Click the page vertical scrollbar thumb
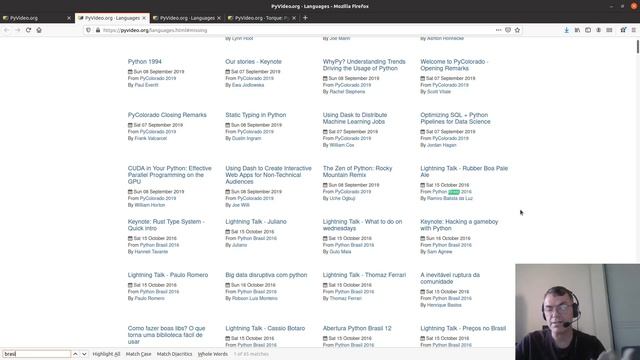Viewport: 640px width, 360px height. pos(638,47)
